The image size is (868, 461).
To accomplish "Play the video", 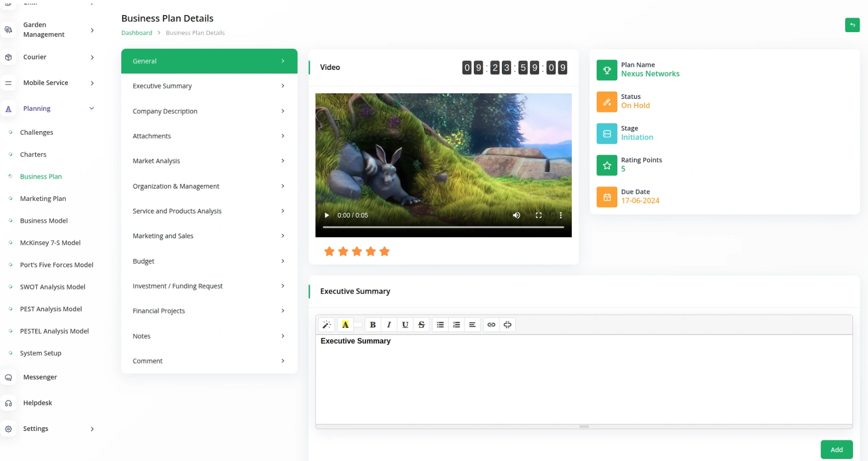I will (x=327, y=215).
